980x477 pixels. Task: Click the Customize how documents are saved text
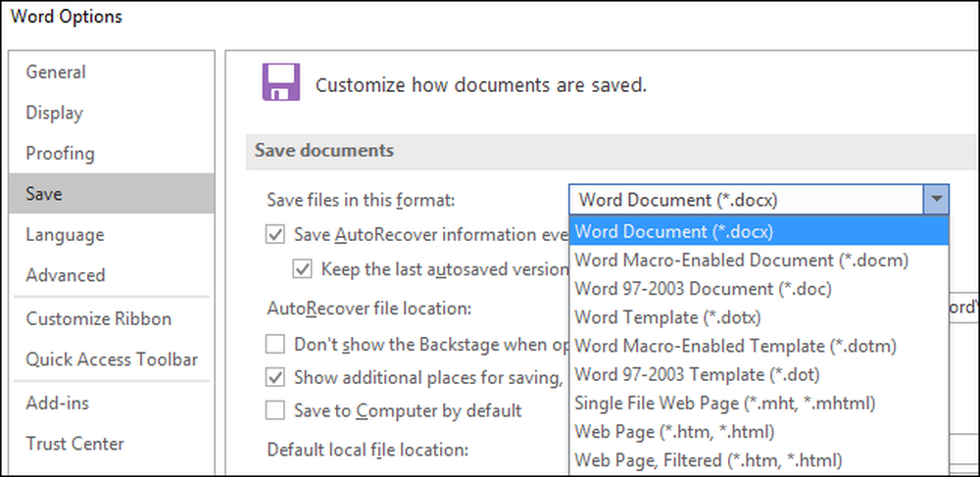[480, 85]
